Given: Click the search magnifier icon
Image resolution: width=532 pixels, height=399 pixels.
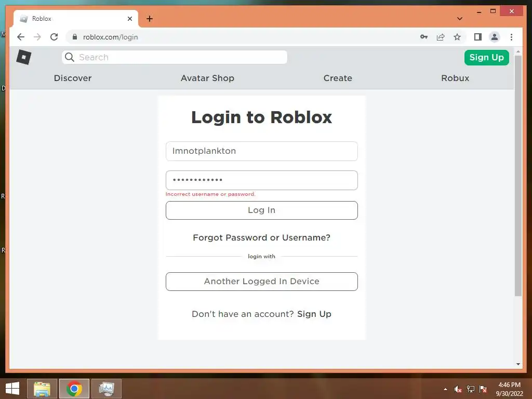Looking at the screenshot, I should (x=70, y=57).
